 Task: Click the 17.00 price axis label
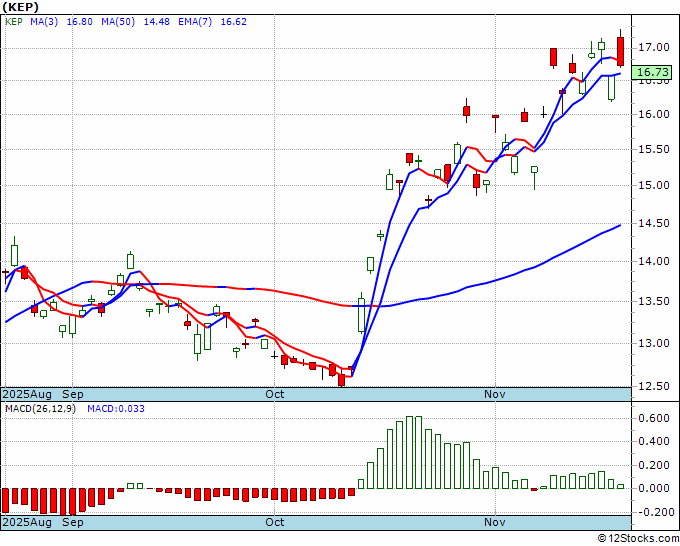654,47
